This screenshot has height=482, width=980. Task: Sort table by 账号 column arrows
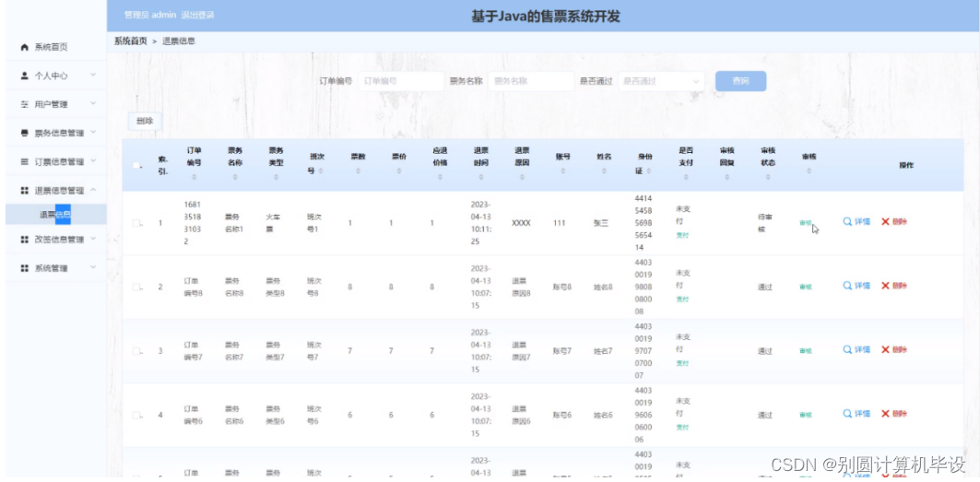click(563, 170)
